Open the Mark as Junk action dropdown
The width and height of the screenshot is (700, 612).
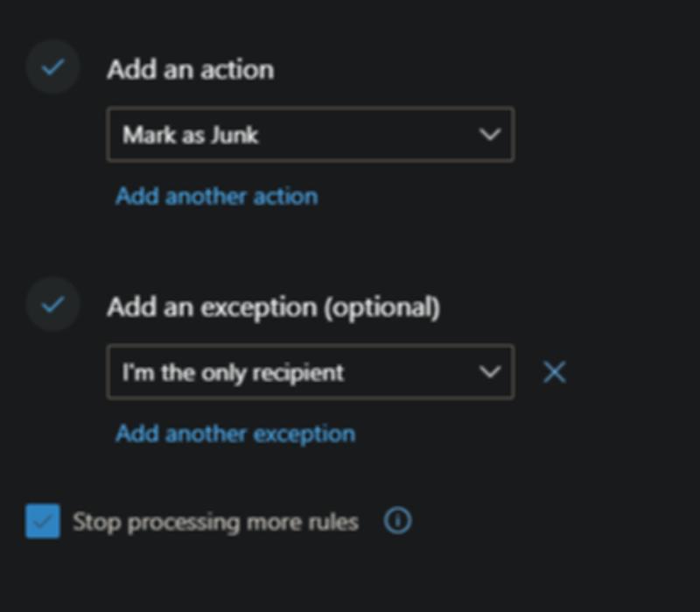coord(310,135)
